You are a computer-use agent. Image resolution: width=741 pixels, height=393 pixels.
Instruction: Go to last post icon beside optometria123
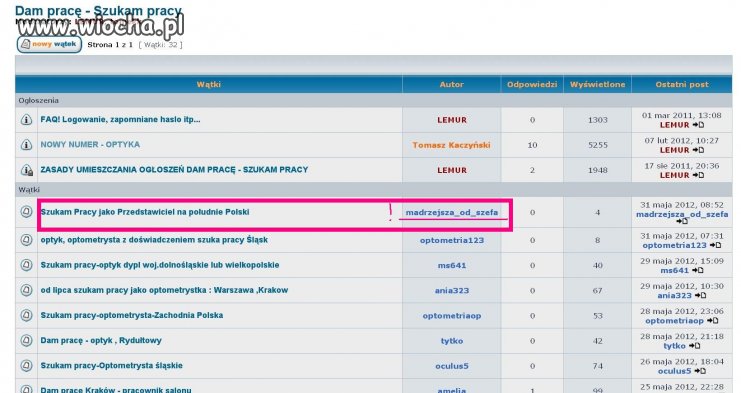click(715, 245)
